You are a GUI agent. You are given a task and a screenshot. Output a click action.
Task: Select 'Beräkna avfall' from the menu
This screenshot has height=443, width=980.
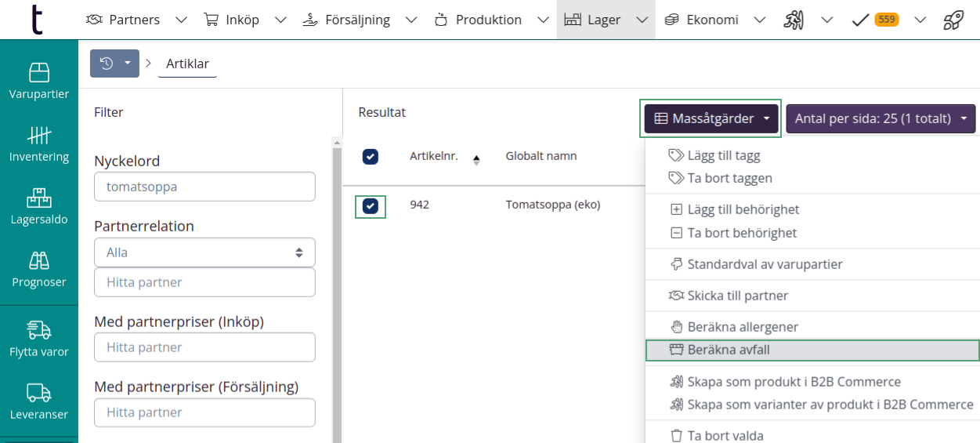812,350
